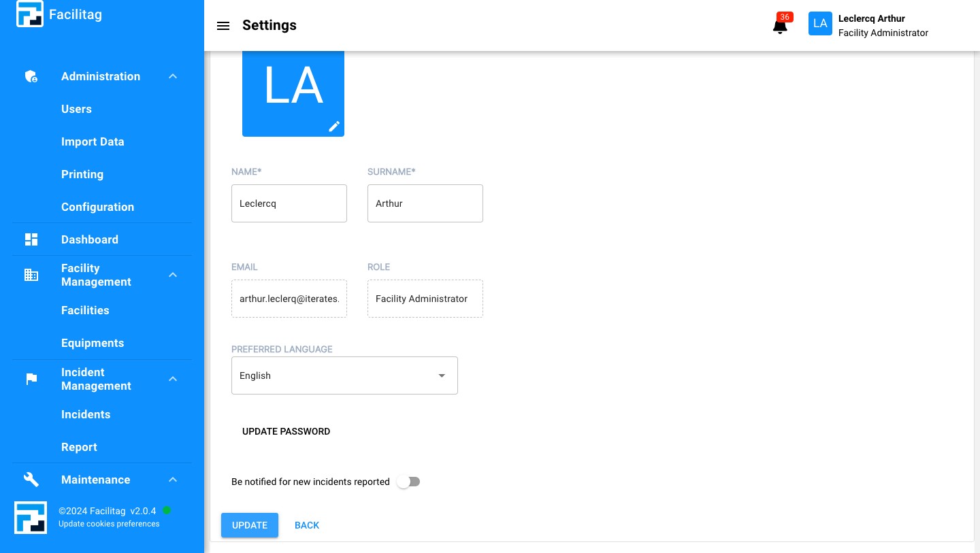
Task: Select the Dashboard grid icon
Action: pos(31,239)
